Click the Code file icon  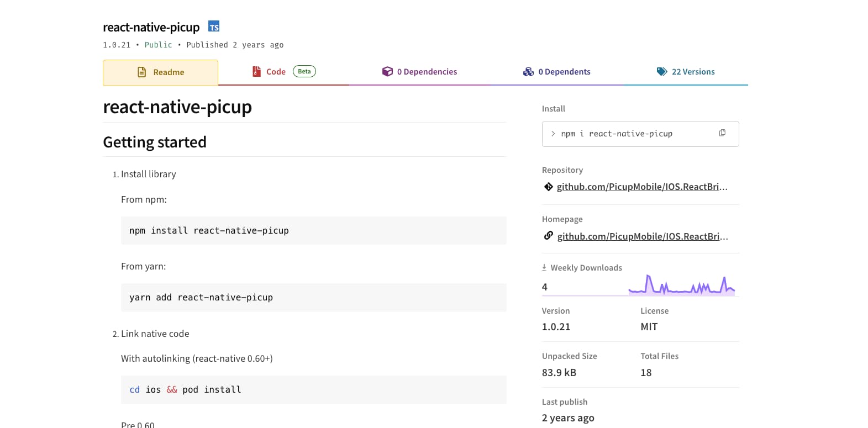256,71
